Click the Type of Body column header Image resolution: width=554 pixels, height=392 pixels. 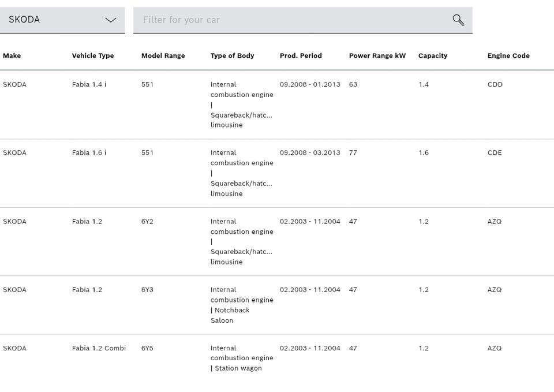pos(232,56)
